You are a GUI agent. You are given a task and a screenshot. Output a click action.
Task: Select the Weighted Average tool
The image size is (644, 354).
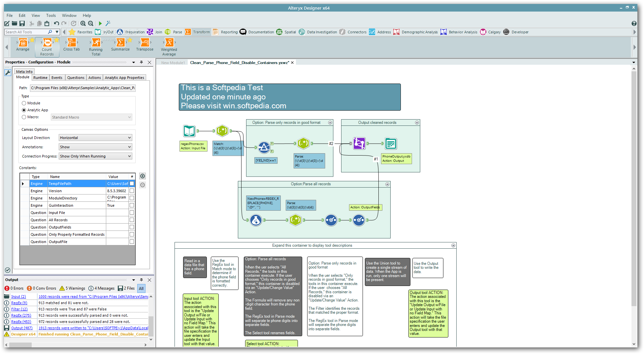[x=169, y=47]
